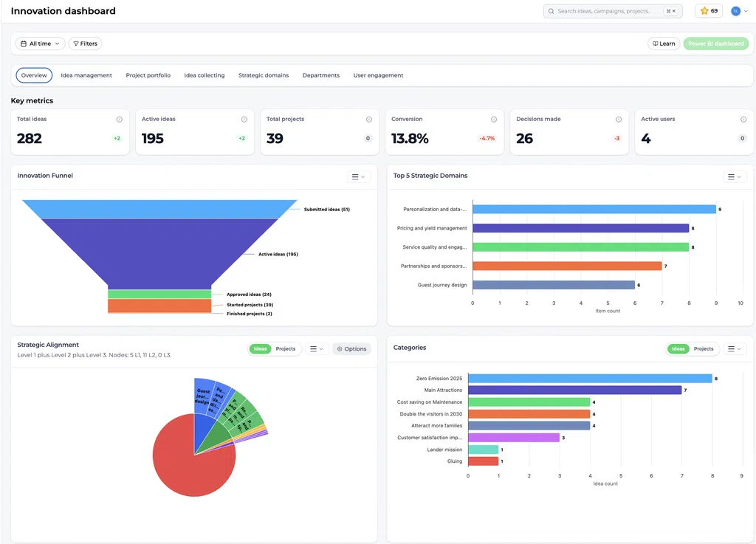756x544 pixels.
Task: Switch Categories chart to Projects
Action: click(x=704, y=349)
